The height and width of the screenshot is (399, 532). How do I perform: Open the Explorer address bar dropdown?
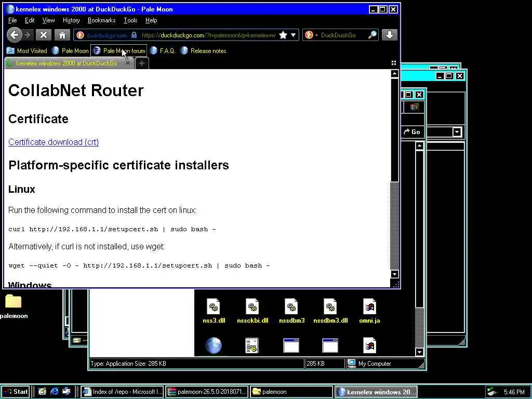(x=457, y=132)
